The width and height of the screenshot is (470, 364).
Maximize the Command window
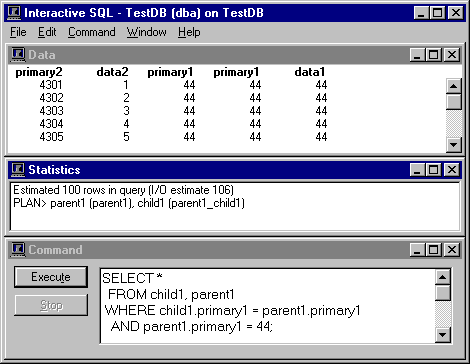click(433, 250)
